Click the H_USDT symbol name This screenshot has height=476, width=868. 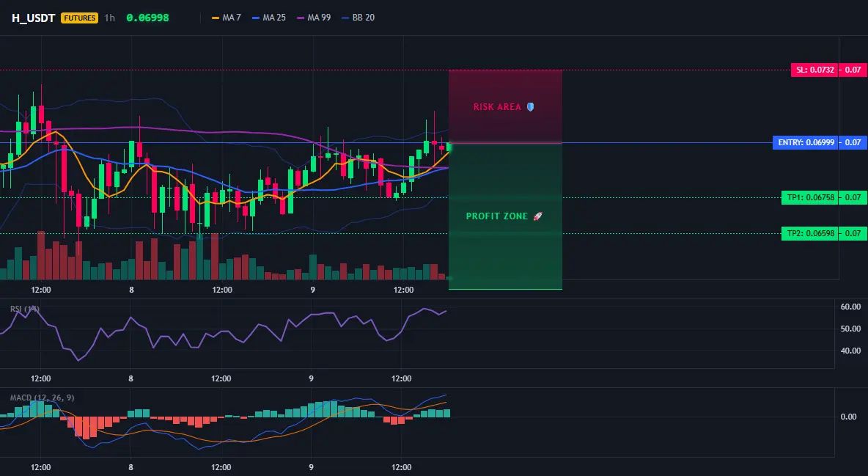tap(33, 18)
